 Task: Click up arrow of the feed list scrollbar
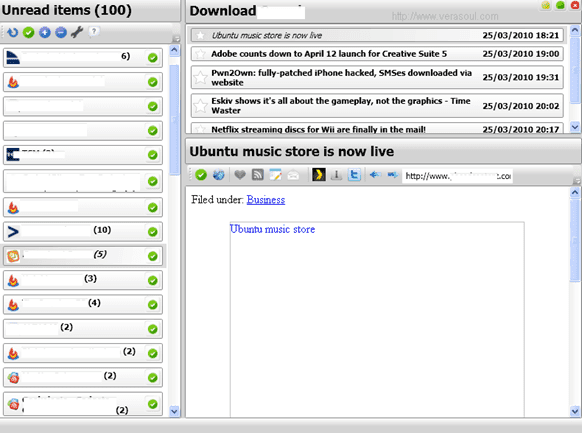174,50
